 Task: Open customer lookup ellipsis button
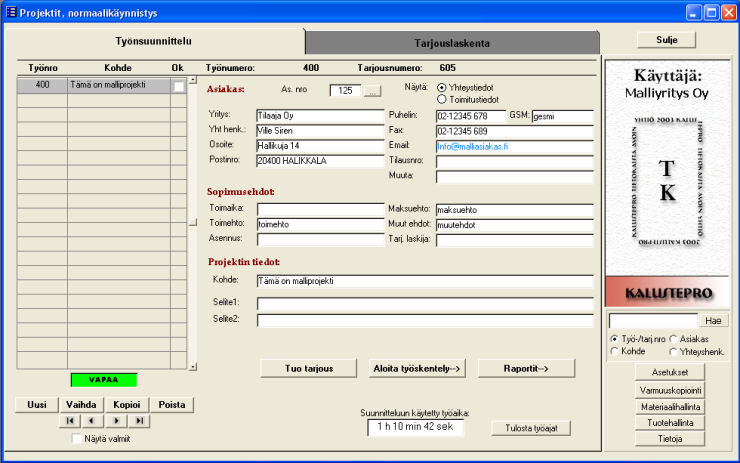tap(372, 91)
